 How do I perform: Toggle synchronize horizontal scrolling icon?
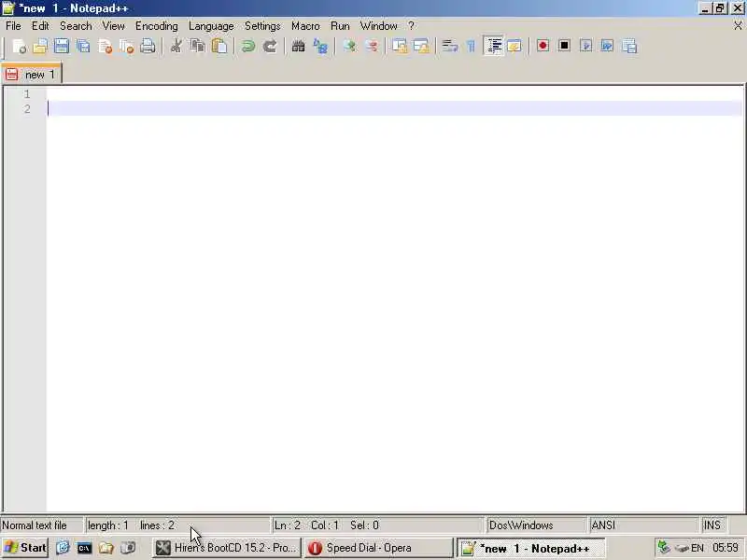(x=421, y=46)
